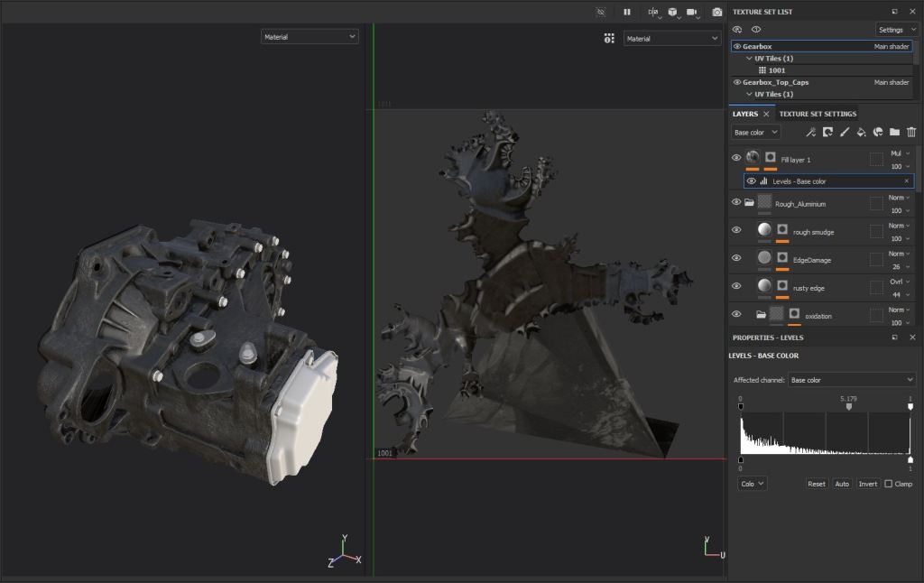924x583 pixels.
Task: Add a paint layer with the brush icon
Action: [x=845, y=133]
